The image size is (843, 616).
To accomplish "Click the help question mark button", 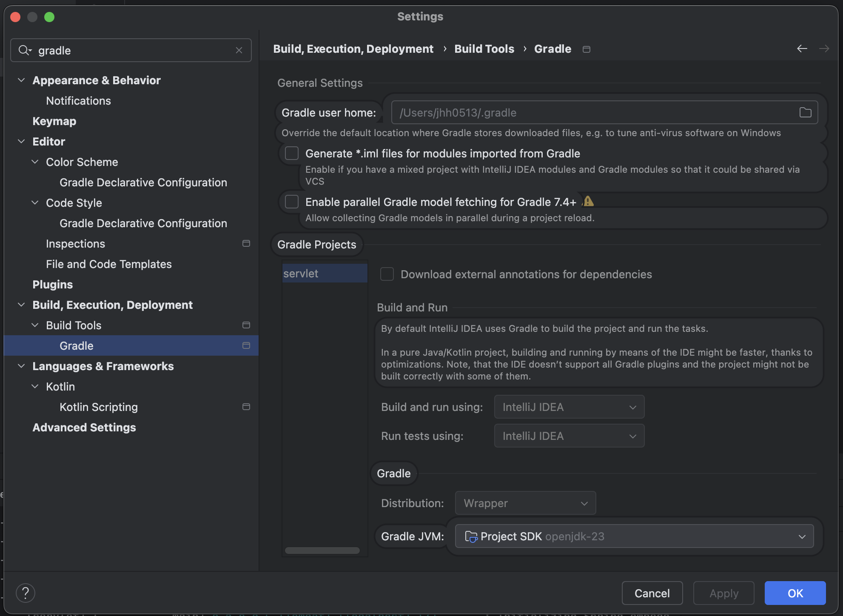I will click(26, 593).
